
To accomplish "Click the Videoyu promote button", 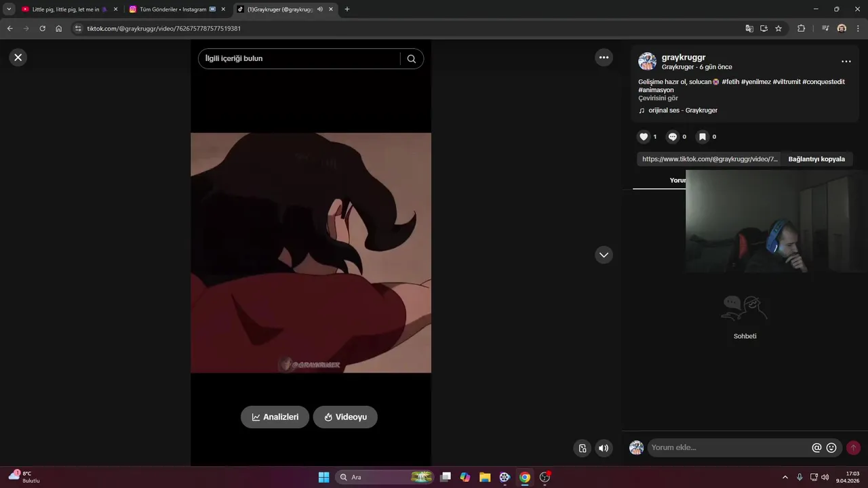I will (345, 417).
